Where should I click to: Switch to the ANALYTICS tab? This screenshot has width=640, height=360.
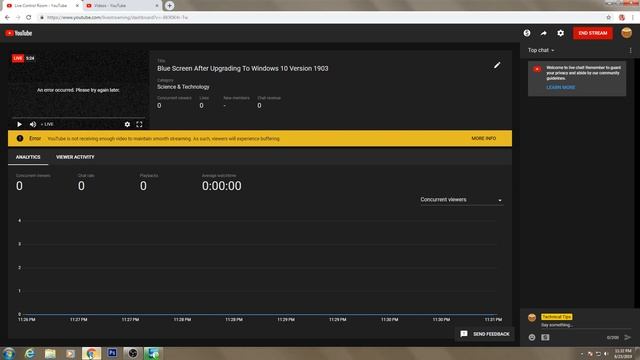tap(28, 157)
